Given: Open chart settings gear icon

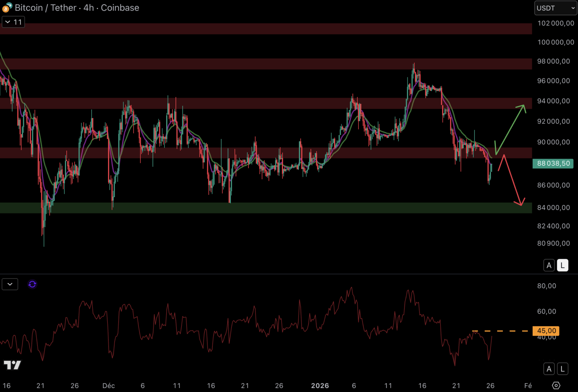Looking at the screenshot, I should pyautogui.click(x=556, y=385).
